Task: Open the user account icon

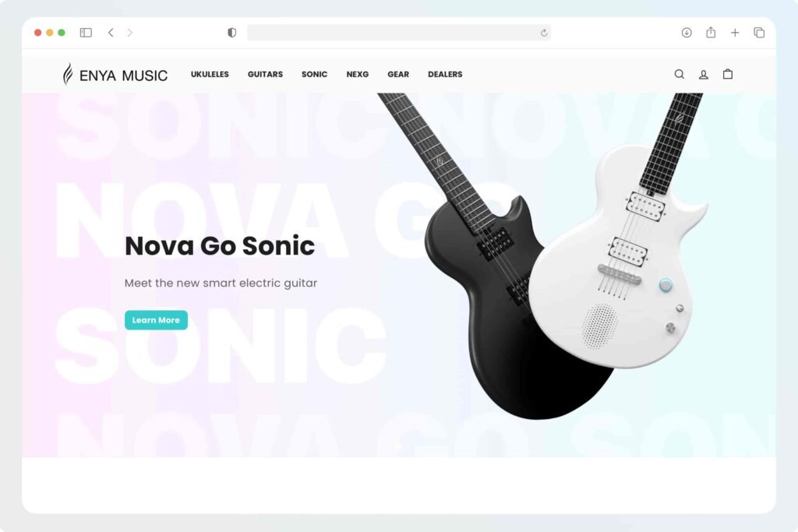Action: coord(704,75)
